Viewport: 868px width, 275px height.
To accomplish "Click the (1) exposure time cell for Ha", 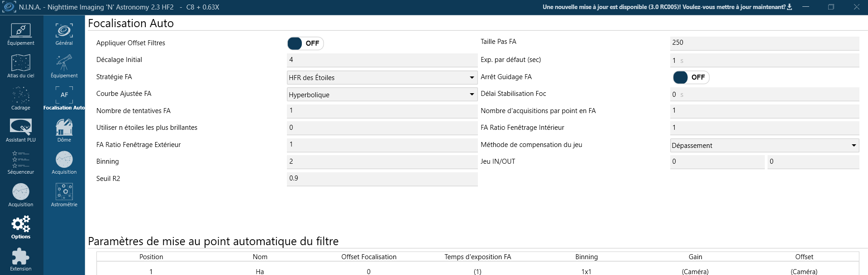I will coord(477,271).
